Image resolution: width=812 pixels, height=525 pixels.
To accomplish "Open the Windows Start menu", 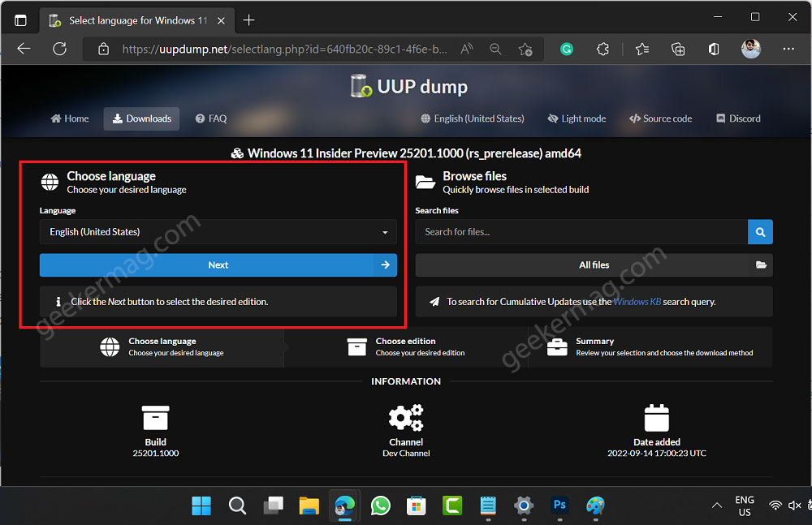I will [x=201, y=506].
